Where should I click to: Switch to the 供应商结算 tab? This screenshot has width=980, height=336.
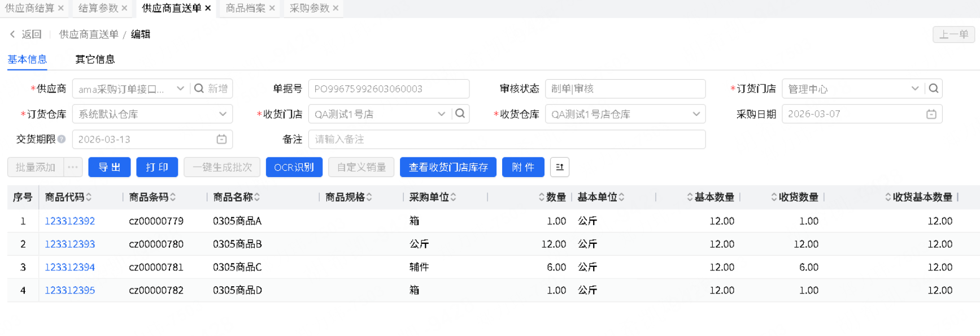click(x=29, y=8)
